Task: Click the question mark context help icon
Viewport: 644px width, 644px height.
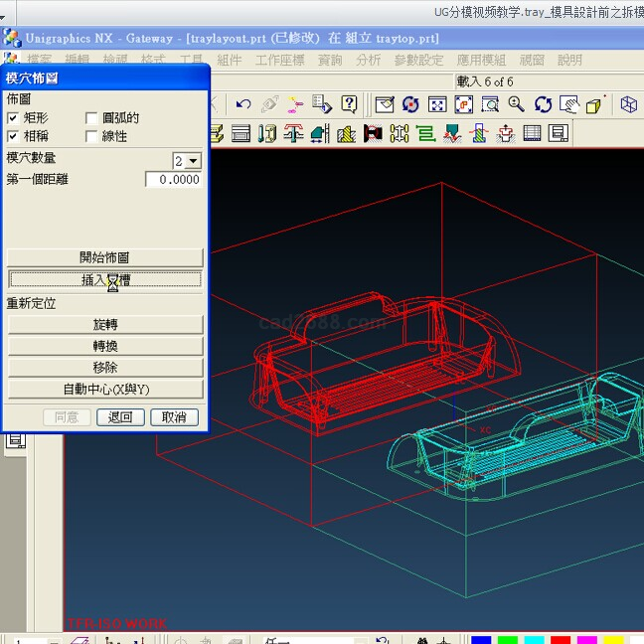Action: click(x=349, y=104)
